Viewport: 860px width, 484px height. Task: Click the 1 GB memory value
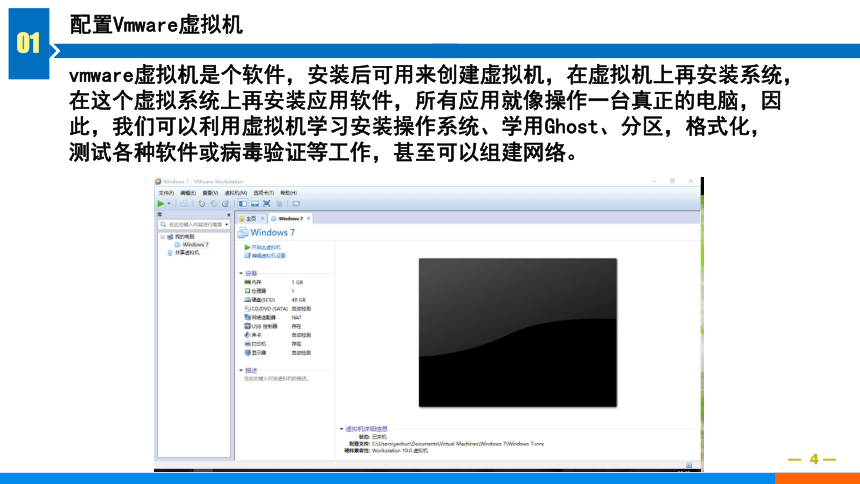[297, 282]
